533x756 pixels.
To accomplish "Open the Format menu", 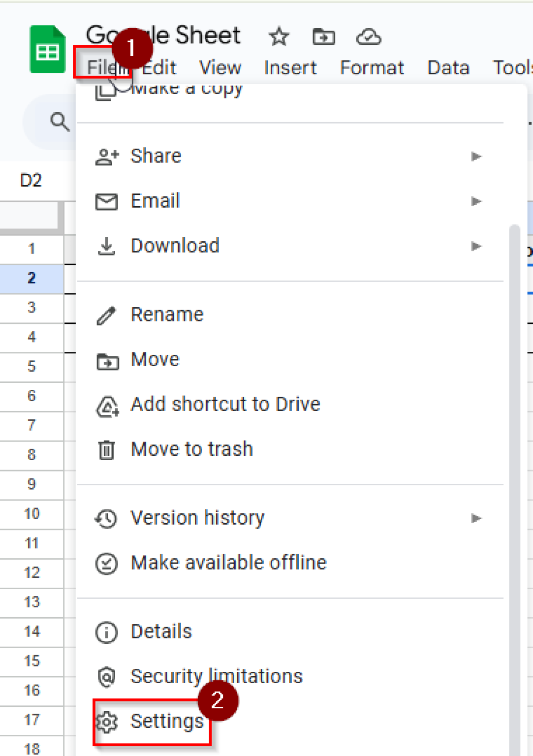I will [x=372, y=68].
